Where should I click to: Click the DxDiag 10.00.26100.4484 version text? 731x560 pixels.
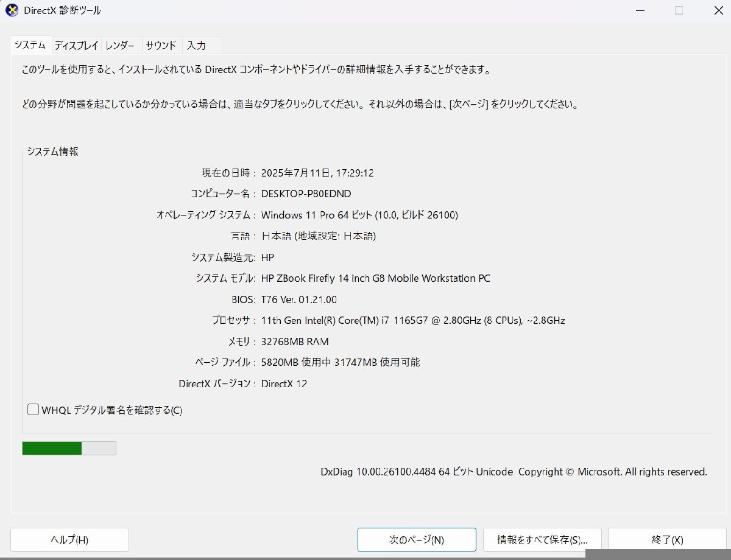pos(514,472)
